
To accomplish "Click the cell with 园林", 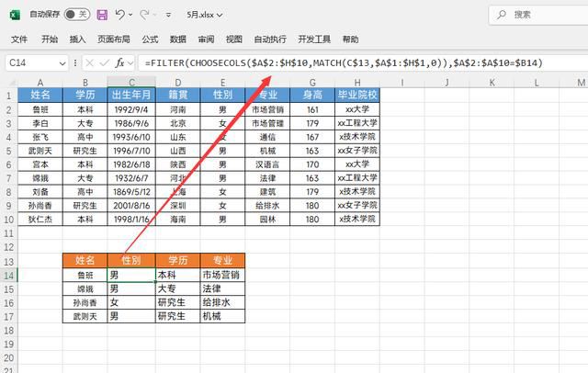I will pyautogui.click(x=267, y=220).
